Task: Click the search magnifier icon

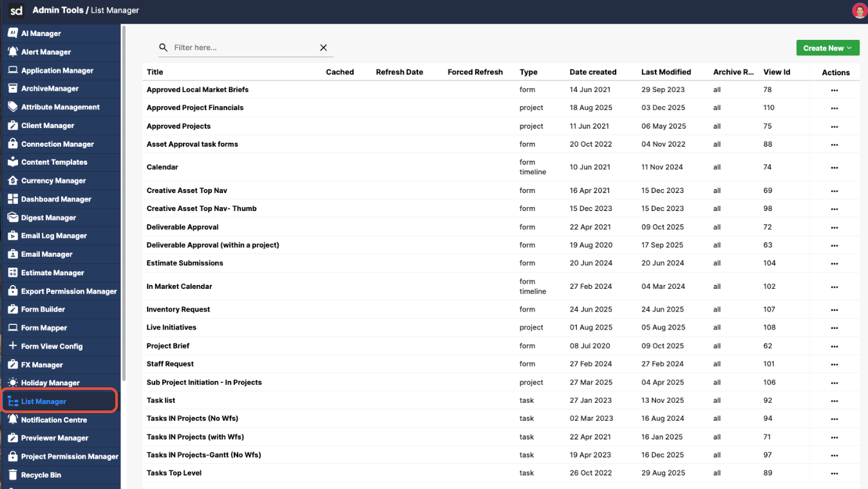Action: pos(164,48)
